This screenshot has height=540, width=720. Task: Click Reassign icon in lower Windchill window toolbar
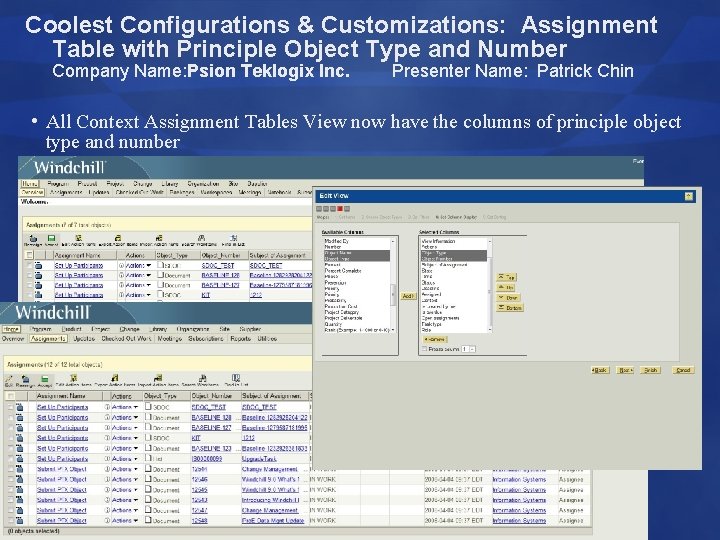[26, 379]
